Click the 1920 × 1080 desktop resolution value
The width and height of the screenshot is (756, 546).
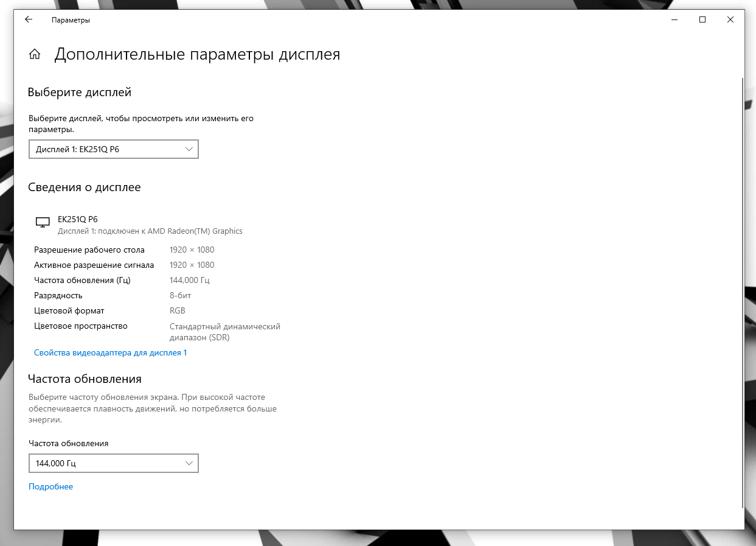point(192,250)
